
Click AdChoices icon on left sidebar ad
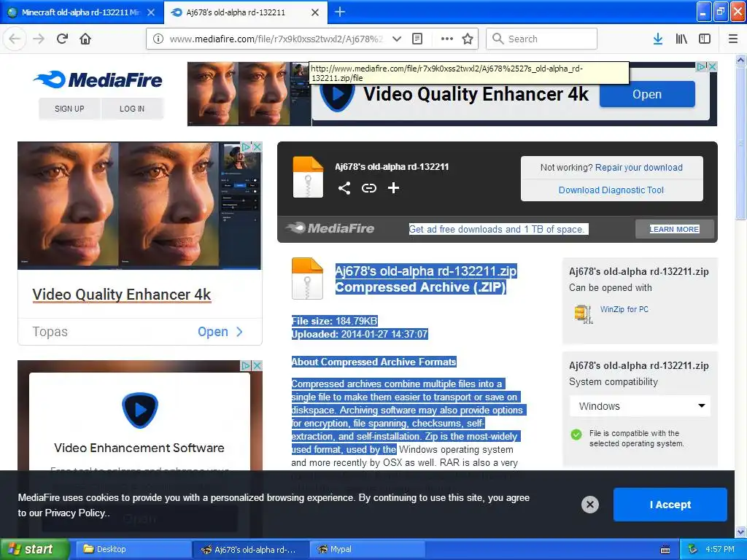click(247, 147)
